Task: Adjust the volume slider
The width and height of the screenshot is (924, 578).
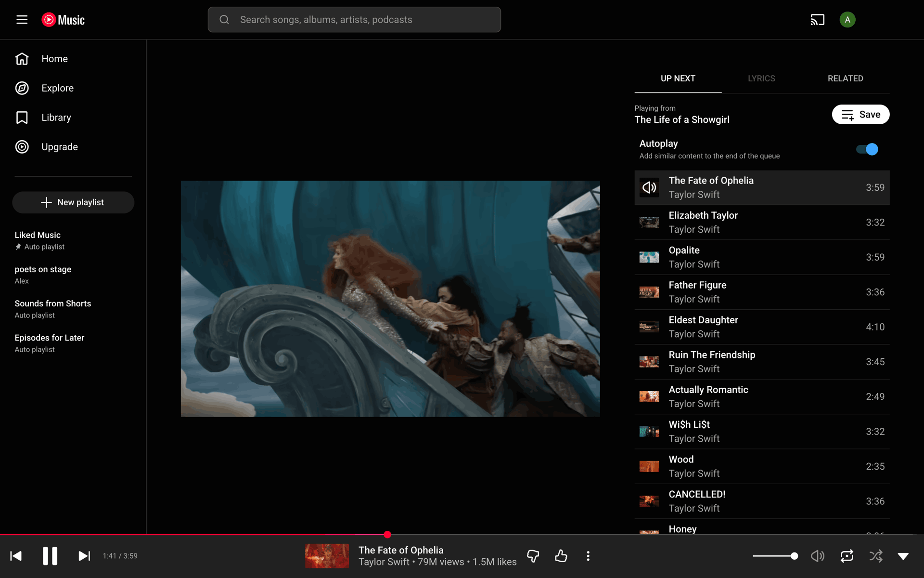Action: click(775, 556)
